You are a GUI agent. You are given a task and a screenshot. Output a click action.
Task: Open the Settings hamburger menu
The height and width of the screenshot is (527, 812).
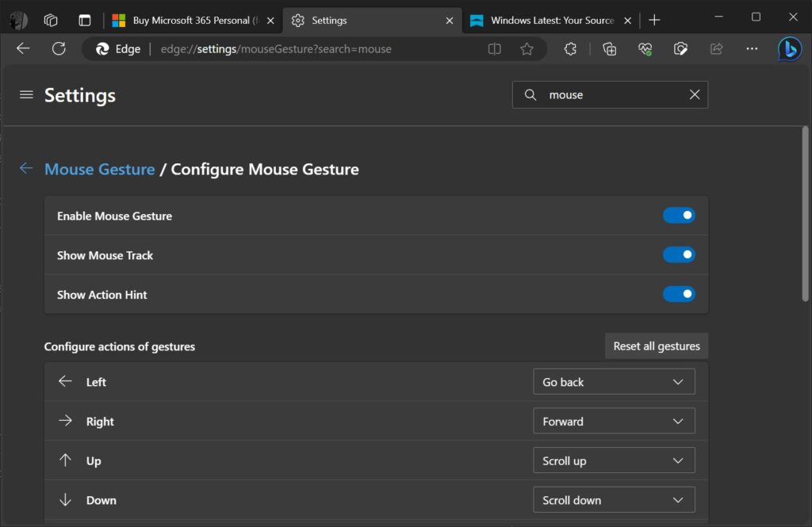tap(26, 94)
